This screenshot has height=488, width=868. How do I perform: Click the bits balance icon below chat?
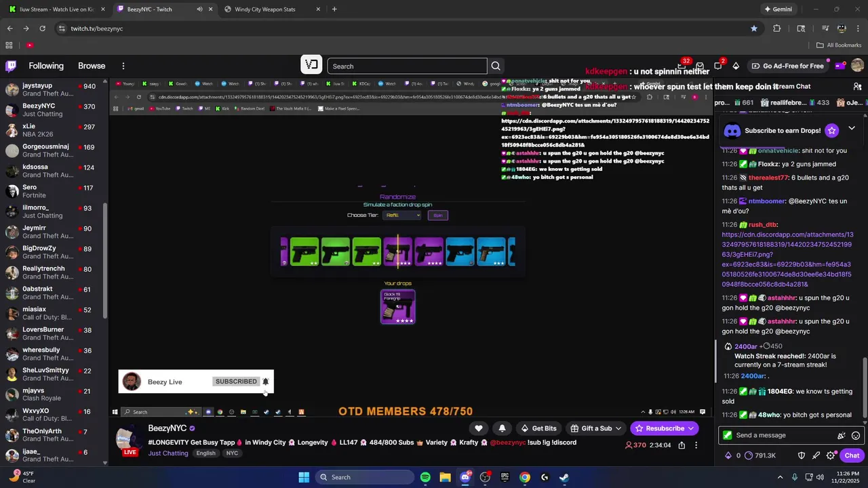[x=728, y=455]
